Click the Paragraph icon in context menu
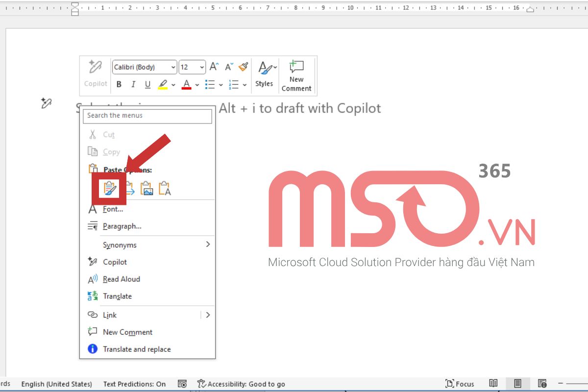 (92, 226)
